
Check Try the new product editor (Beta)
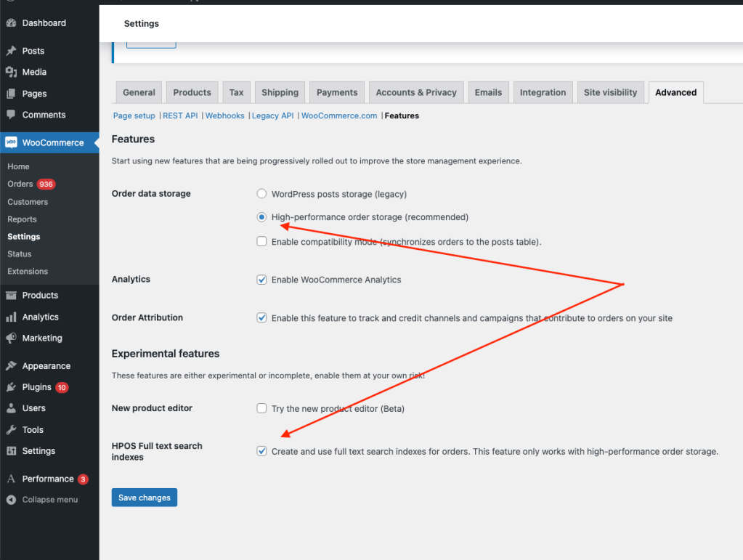point(261,408)
